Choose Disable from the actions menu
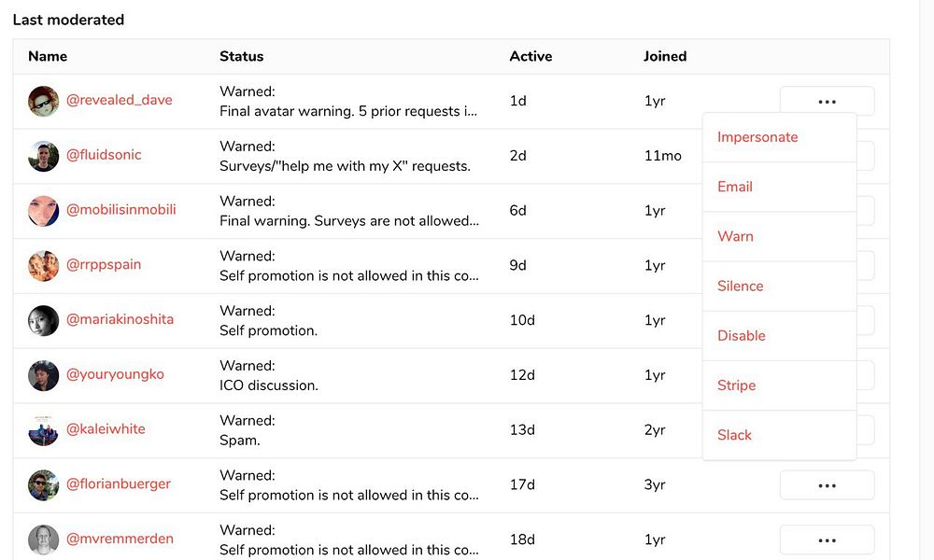The height and width of the screenshot is (560, 934). [742, 335]
